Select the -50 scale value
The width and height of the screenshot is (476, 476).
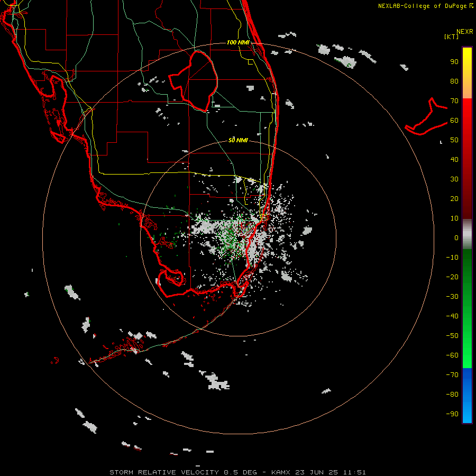(x=452, y=335)
